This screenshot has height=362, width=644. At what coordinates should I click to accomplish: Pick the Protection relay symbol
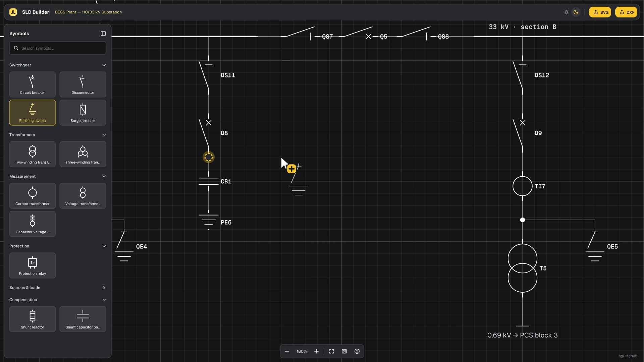(33, 265)
